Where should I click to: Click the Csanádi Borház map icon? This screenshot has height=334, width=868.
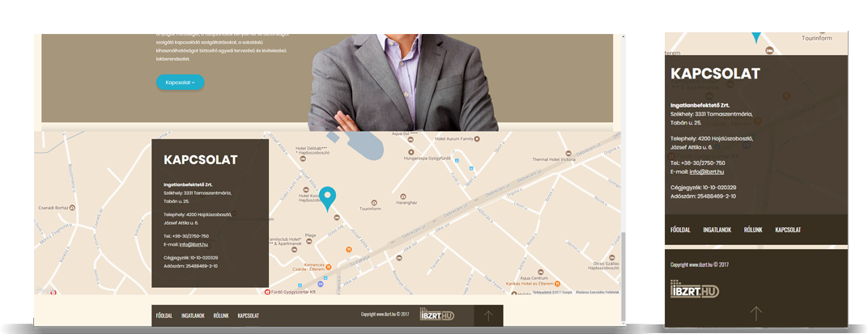(73, 208)
